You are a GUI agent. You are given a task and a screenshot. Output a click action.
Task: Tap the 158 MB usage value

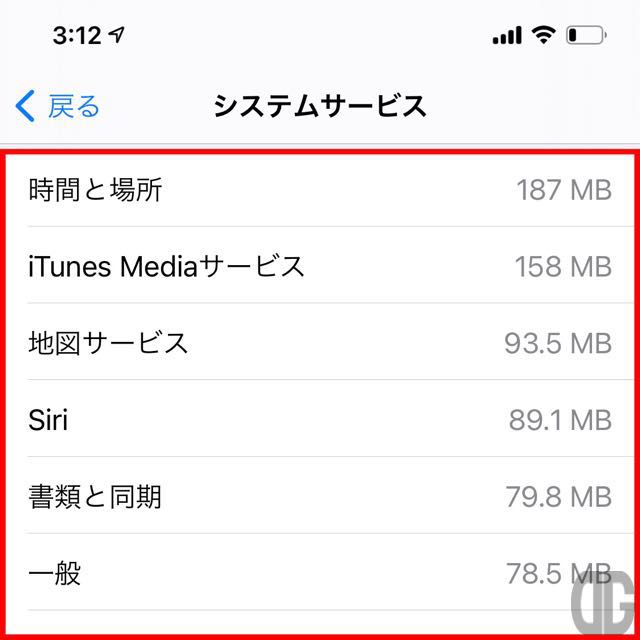(563, 267)
